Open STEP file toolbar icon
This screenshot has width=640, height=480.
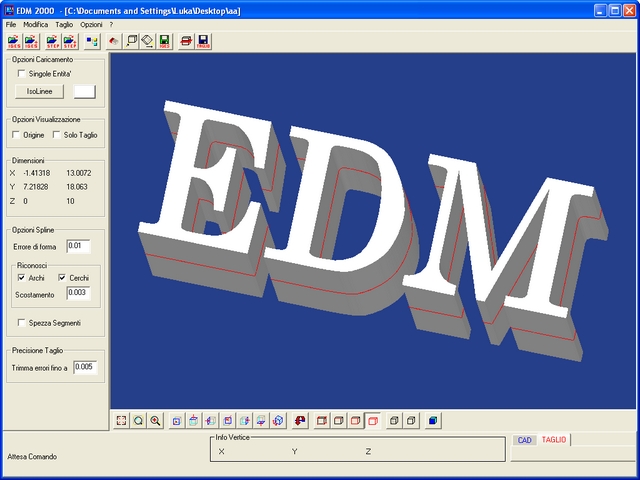pos(53,41)
